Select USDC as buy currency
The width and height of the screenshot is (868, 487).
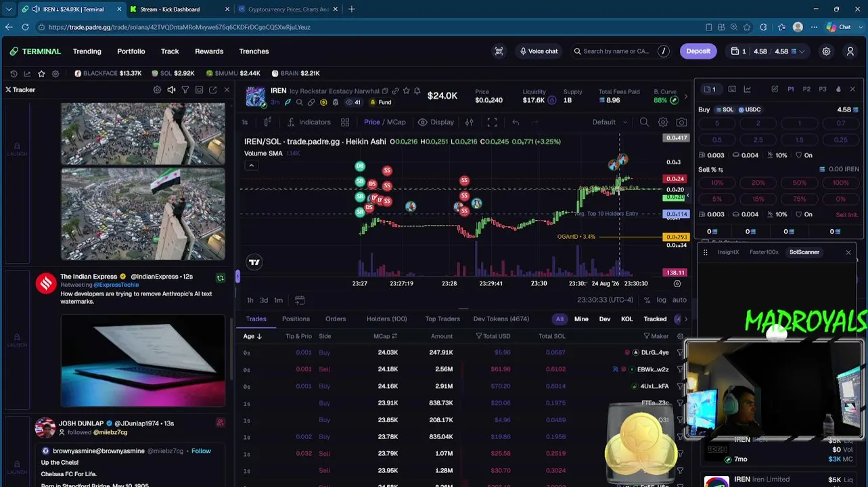(x=750, y=110)
